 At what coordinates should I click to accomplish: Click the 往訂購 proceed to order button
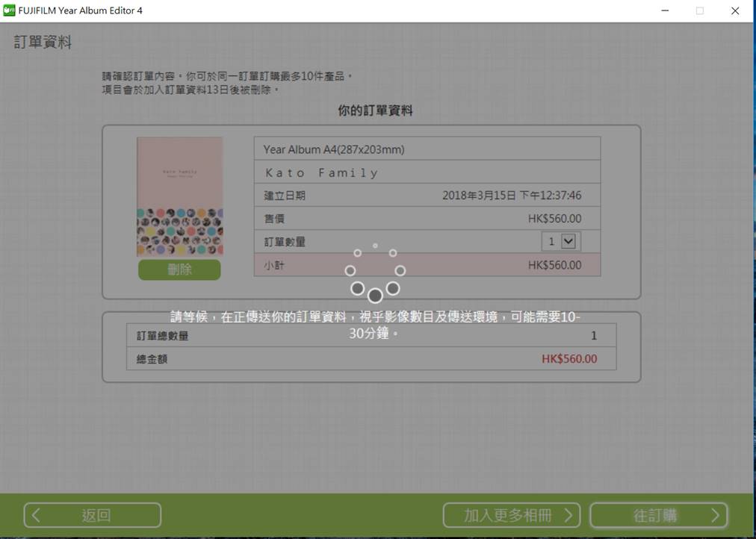[659, 515]
